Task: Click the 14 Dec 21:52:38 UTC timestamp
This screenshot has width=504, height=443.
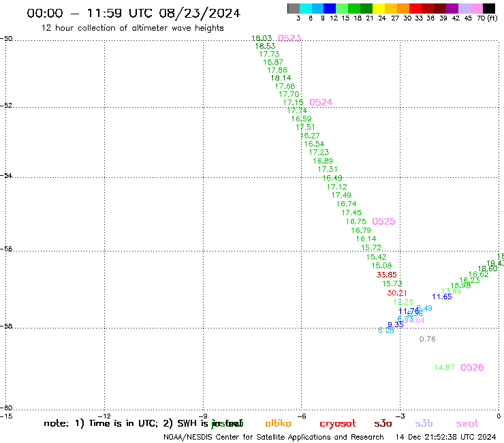Action: [446, 438]
